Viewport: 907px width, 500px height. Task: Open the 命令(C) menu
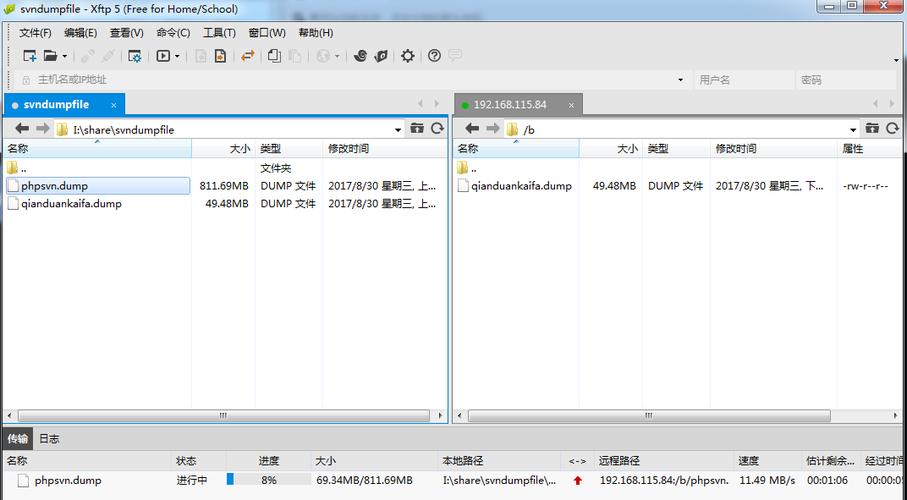click(x=173, y=33)
